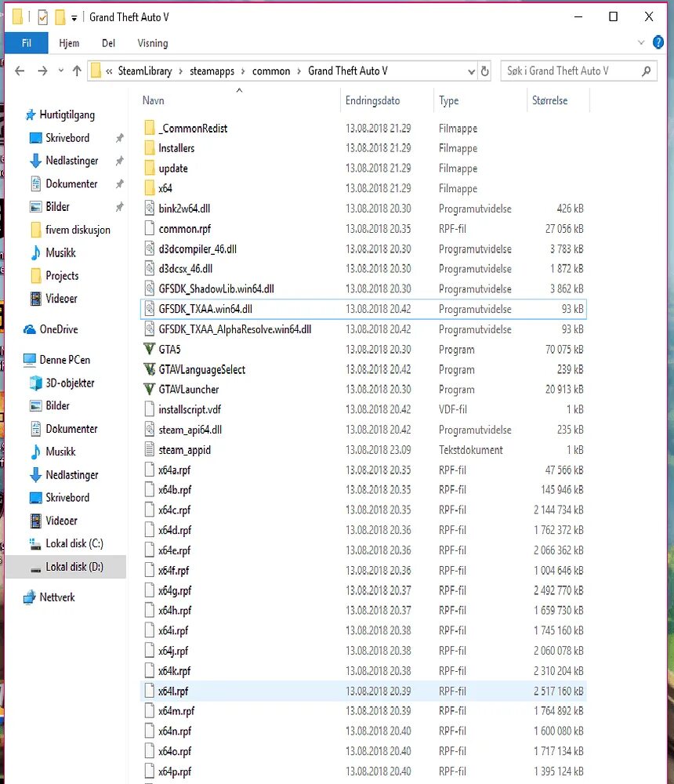Select Denne PCen in navigation pane
Image resolution: width=674 pixels, height=784 pixels.
[x=65, y=360]
